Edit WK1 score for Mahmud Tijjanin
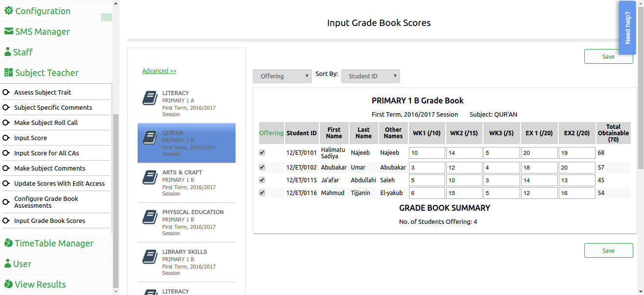The height and width of the screenshot is (295, 644). 427,193
